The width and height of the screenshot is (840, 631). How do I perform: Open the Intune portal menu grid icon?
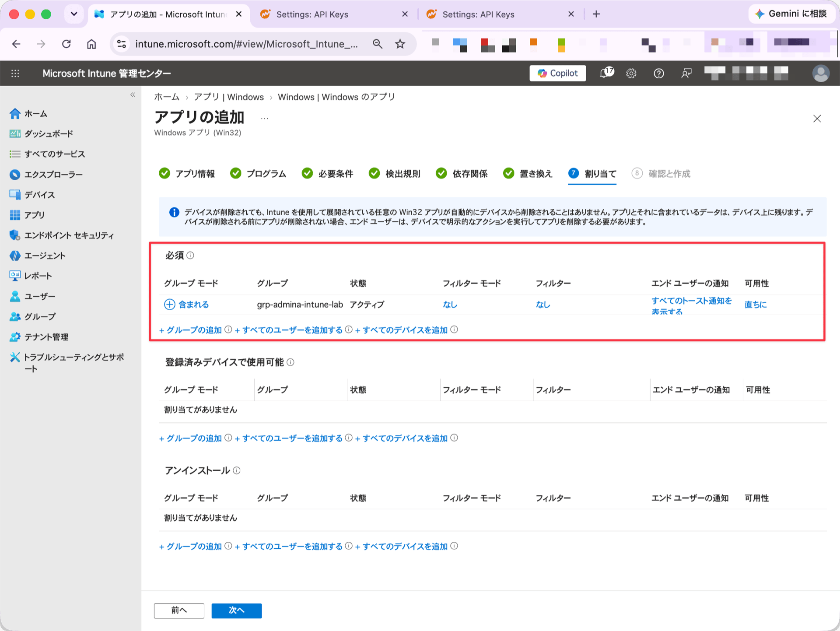[x=15, y=73]
